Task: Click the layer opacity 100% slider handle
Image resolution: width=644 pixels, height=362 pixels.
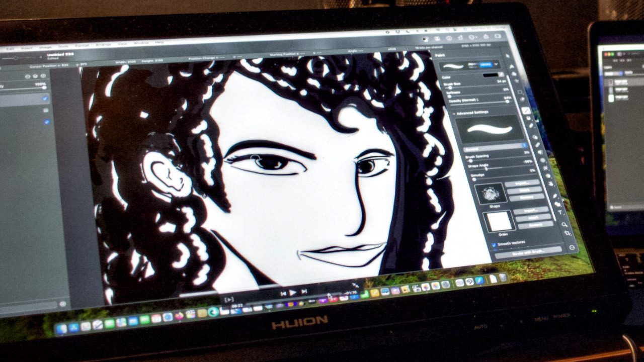Action: coord(45,87)
